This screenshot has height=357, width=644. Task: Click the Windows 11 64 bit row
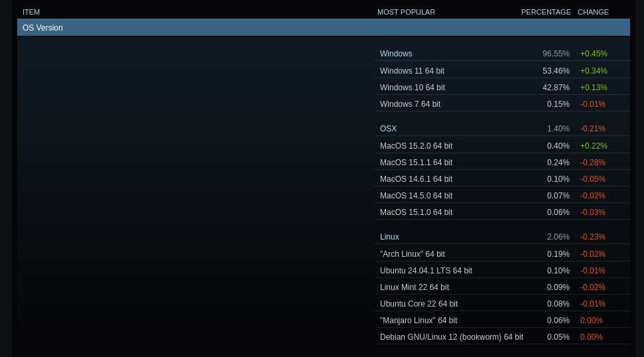click(x=502, y=70)
